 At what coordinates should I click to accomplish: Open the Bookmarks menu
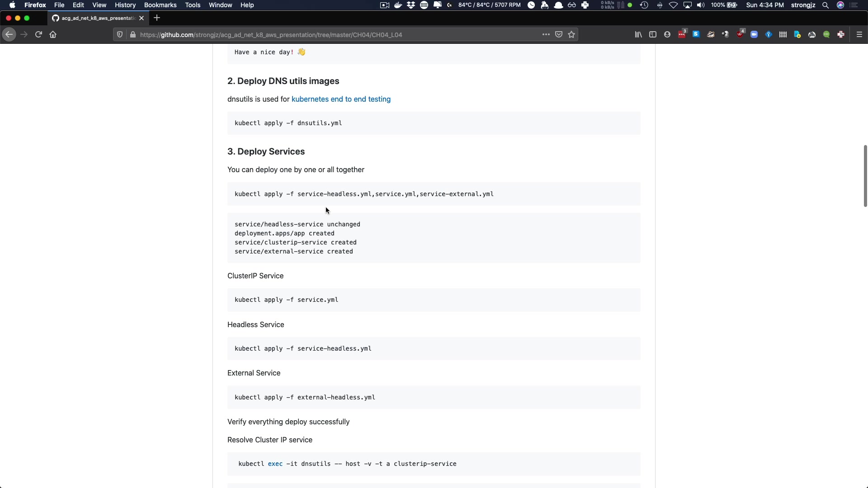pos(160,5)
